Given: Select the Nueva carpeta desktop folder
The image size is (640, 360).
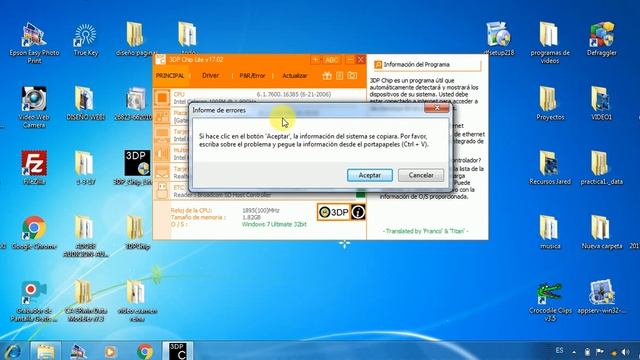Looking at the screenshot, I should [x=602, y=232].
